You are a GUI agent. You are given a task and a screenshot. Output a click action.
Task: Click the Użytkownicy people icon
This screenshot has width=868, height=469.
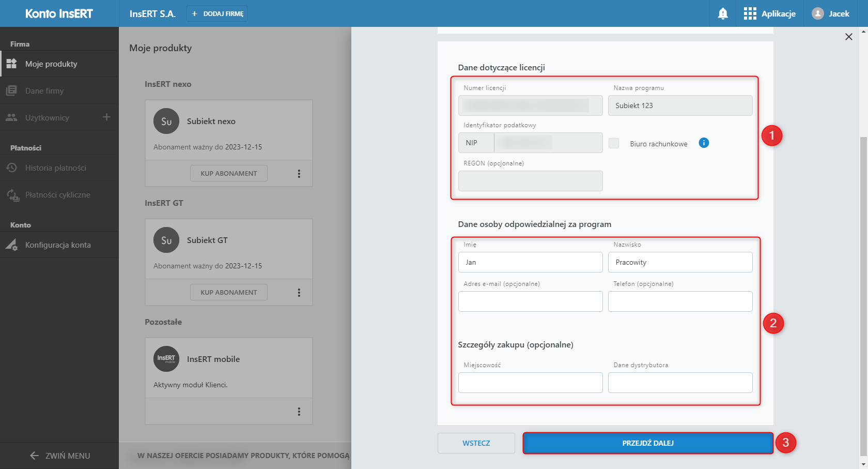point(11,117)
